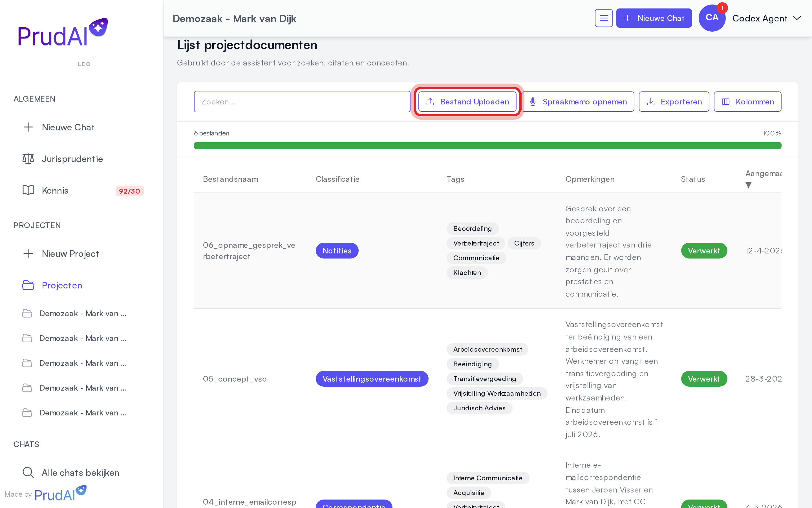Open file 06_opname_gesprek_verbetertraject
812x508 pixels.
(x=249, y=251)
